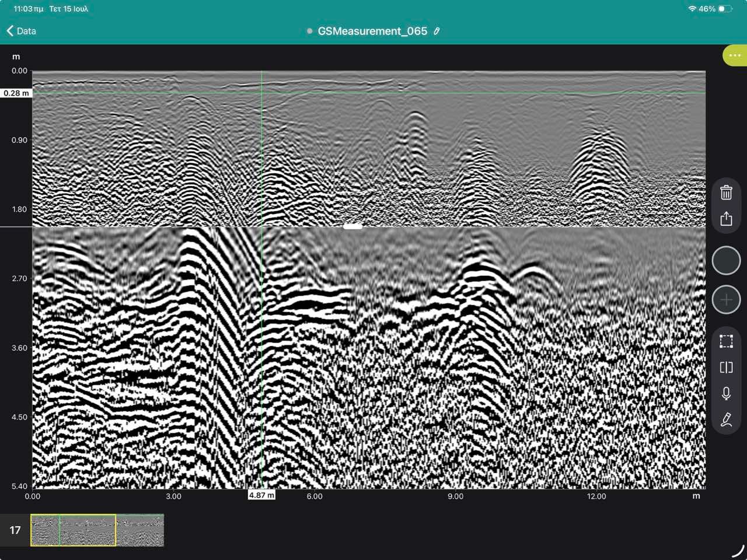Tap the trash delete icon
The height and width of the screenshot is (560, 747).
(x=726, y=192)
